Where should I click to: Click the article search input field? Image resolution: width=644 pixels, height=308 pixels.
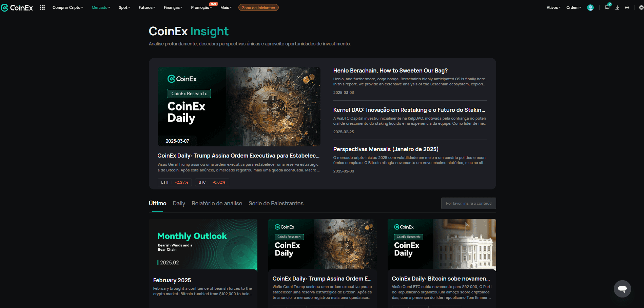(469, 203)
